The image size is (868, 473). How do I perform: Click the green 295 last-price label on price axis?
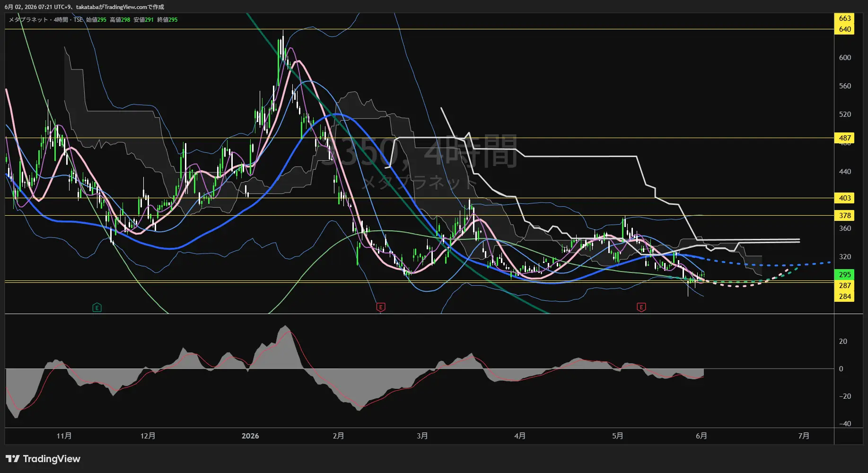[844, 275]
